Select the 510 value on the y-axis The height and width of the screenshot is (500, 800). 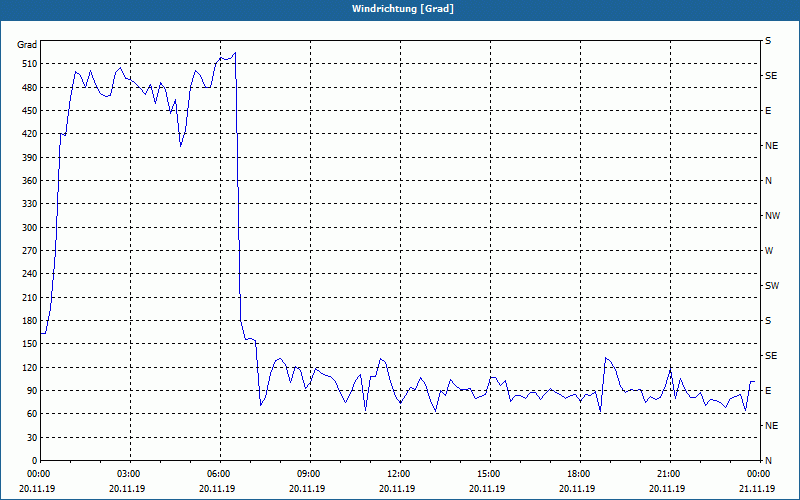pyautogui.click(x=29, y=64)
